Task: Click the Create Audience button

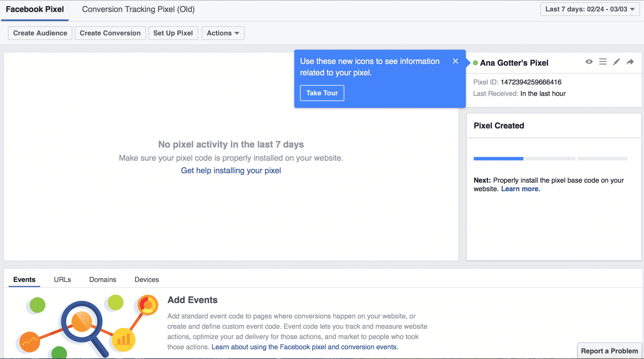Action: pos(40,33)
